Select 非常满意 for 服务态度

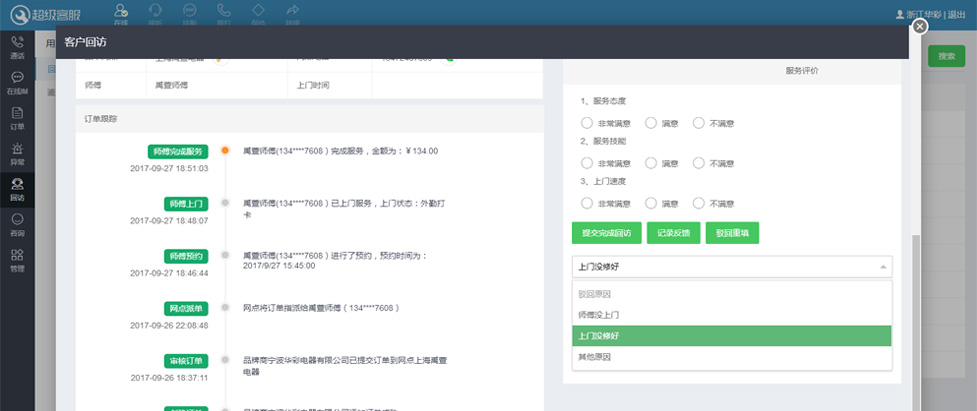coord(587,123)
